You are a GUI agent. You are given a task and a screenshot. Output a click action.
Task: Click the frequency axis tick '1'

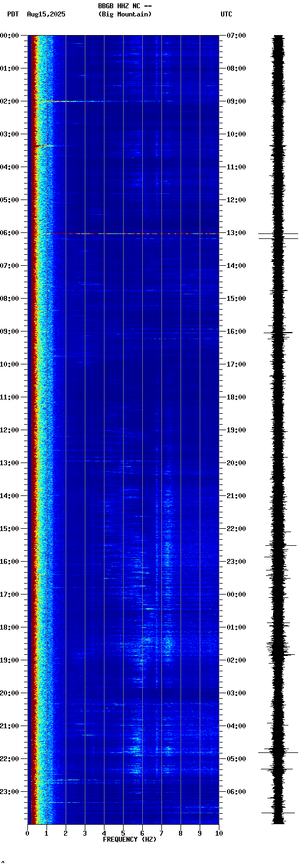click(x=47, y=833)
